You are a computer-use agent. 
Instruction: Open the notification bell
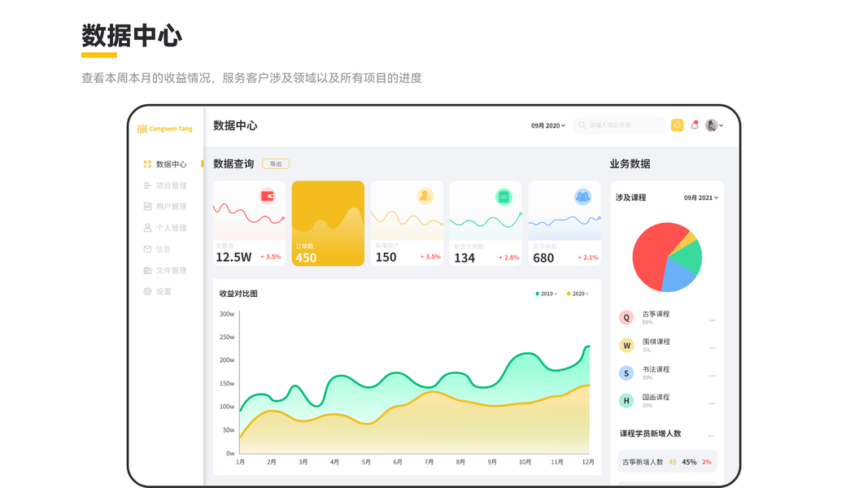click(x=694, y=125)
